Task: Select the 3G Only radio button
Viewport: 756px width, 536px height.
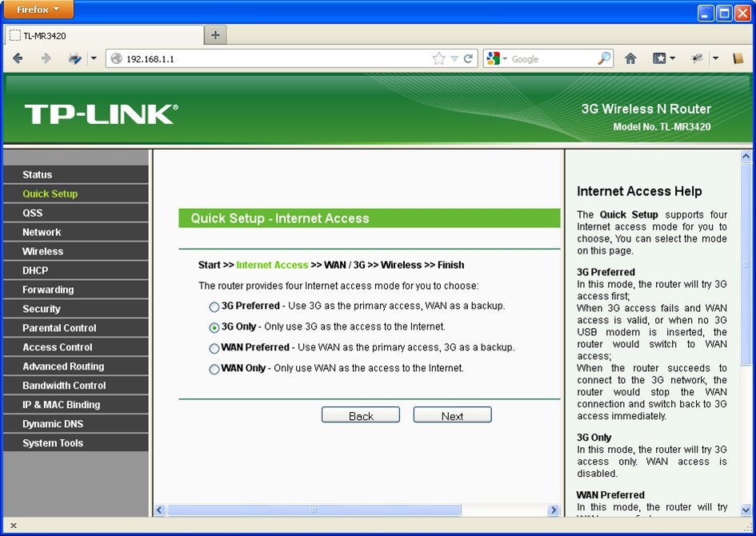Action: (x=214, y=328)
